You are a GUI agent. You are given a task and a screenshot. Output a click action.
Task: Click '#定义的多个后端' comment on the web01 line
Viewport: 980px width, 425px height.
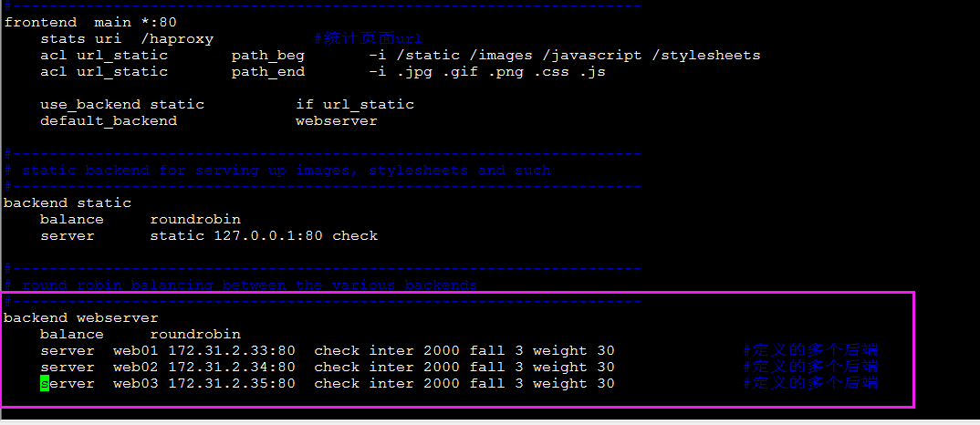click(x=810, y=350)
